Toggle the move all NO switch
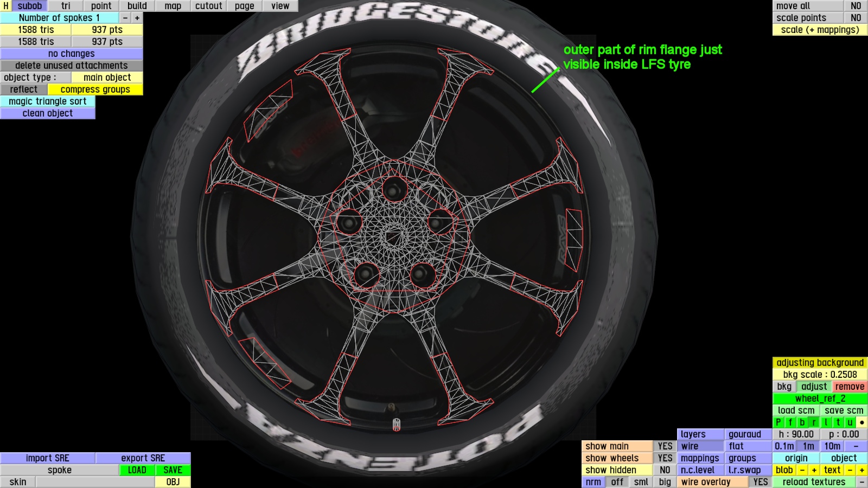868x488 pixels. tap(856, 6)
